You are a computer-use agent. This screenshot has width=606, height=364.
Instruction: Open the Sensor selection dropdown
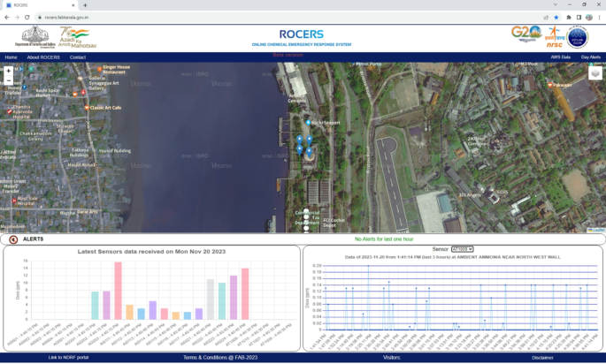(x=462, y=249)
